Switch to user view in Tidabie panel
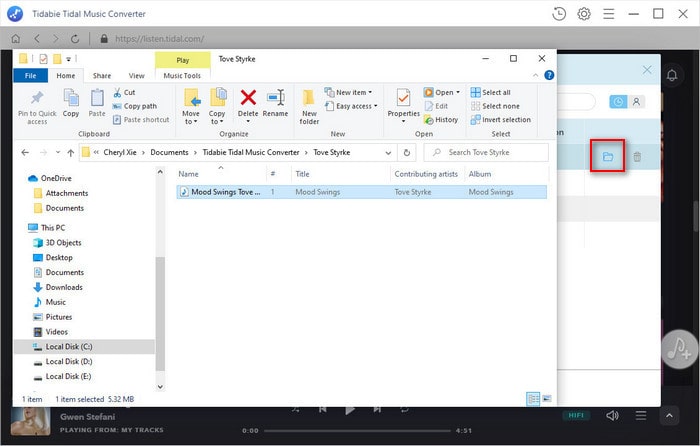Screen dimensions: 700x446 point(636,102)
